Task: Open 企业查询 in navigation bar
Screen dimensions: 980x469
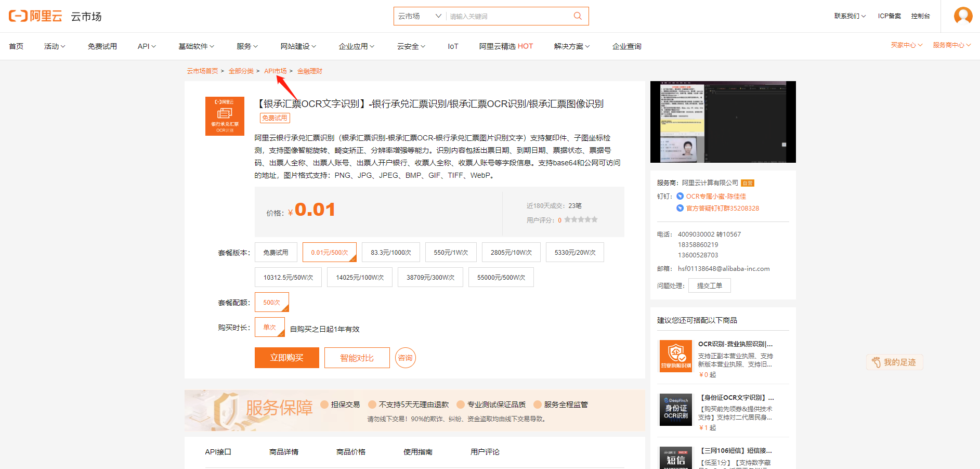Action: pos(627,46)
